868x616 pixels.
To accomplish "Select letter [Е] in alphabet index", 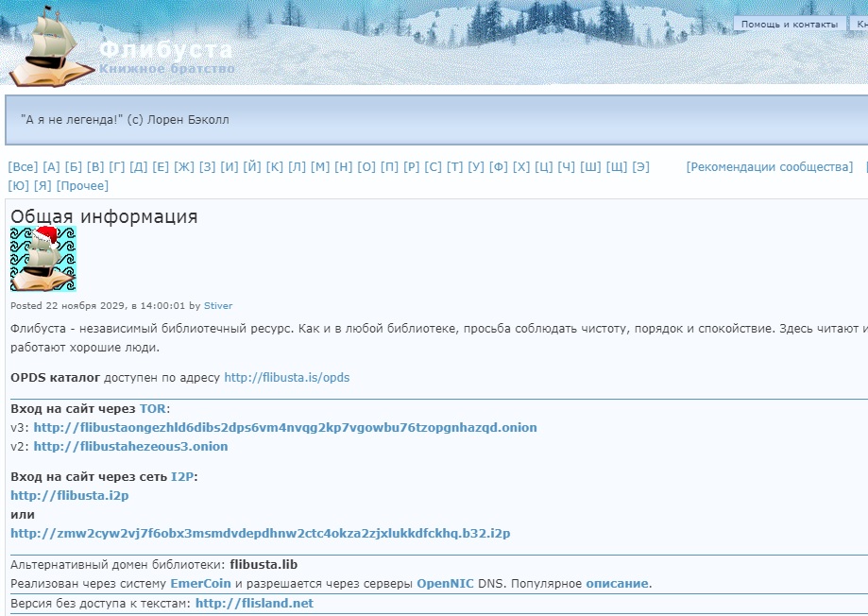I will (161, 166).
